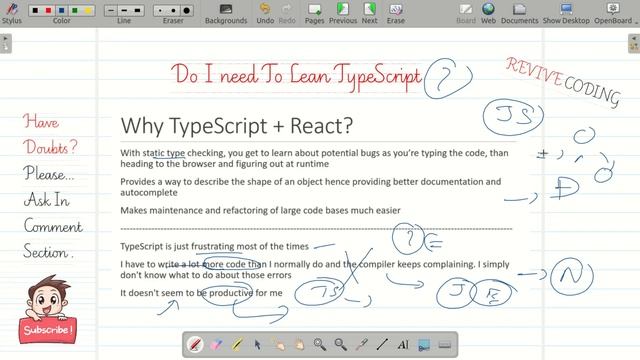Image resolution: width=640 pixels, height=360 pixels.
Task: Click Show Desktop
Action: pos(566,13)
